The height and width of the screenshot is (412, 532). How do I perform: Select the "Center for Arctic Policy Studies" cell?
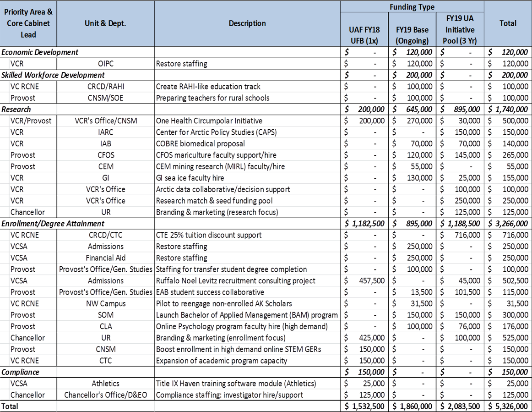point(216,132)
